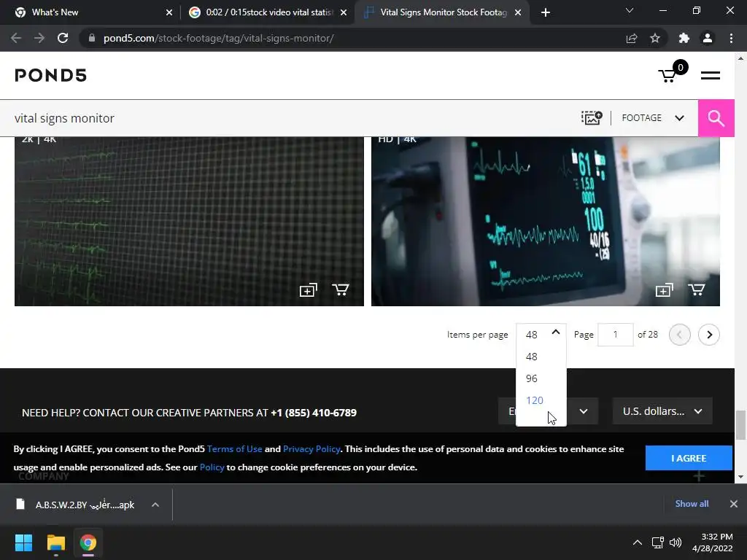This screenshot has height=560, width=747.
Task: Open green grid ECG video thumbnail
Action: pyautogui.click(x=189, y=222)
